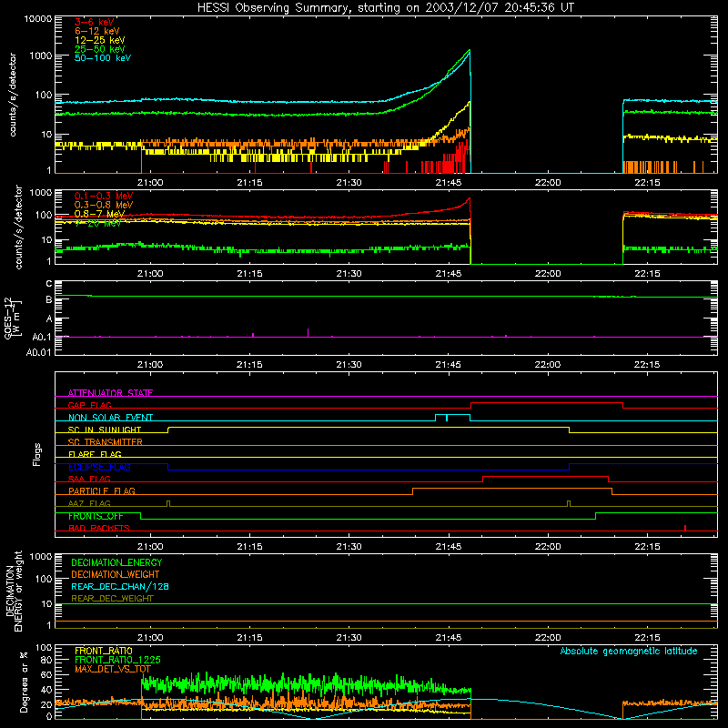Click the DECIMATION_WEIGHT legend label
Viewport: 728px width, 728px height.
pyautogui.click(x=116, y=574)
